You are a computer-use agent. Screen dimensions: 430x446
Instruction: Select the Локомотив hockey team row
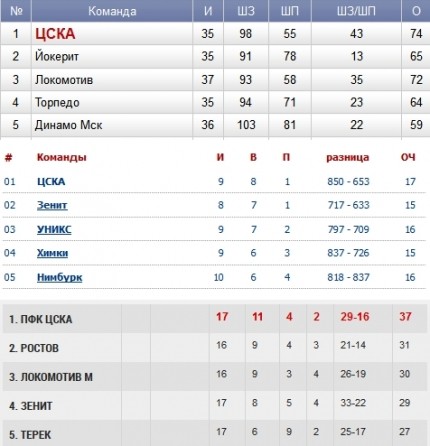215,80
